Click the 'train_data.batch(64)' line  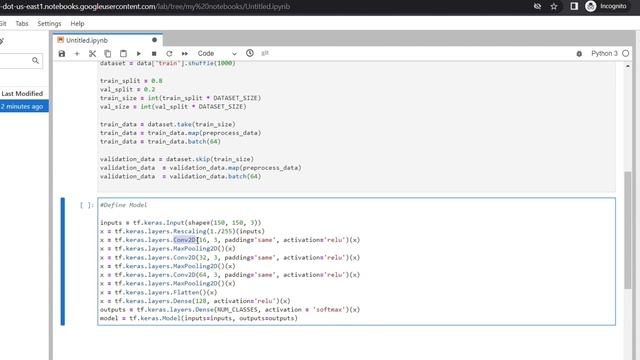160,142
